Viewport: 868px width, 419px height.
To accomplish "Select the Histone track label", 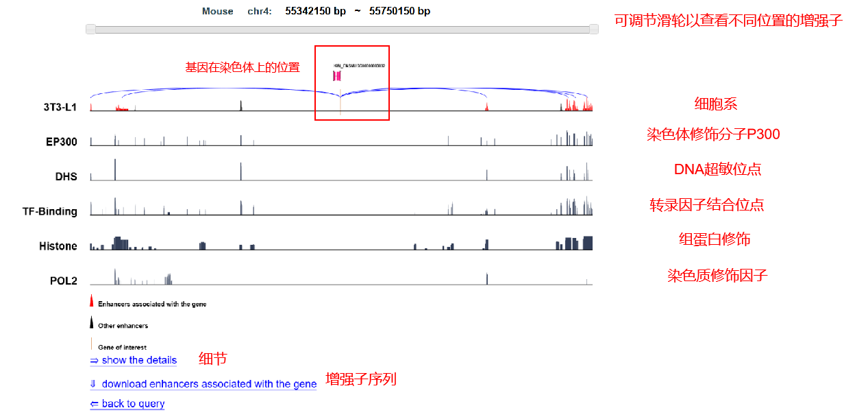I will pyautogui.click(x=58, y=246).
